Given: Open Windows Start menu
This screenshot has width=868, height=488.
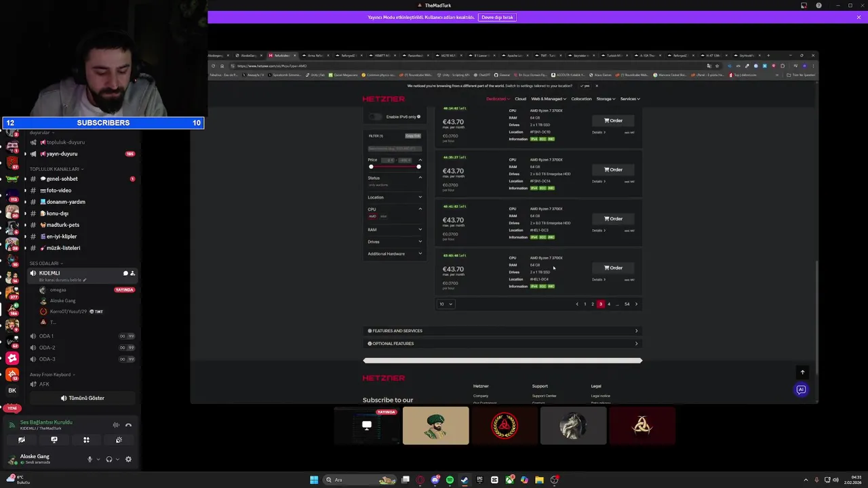Looking at the screenshot, I should [x=314, y=480].
